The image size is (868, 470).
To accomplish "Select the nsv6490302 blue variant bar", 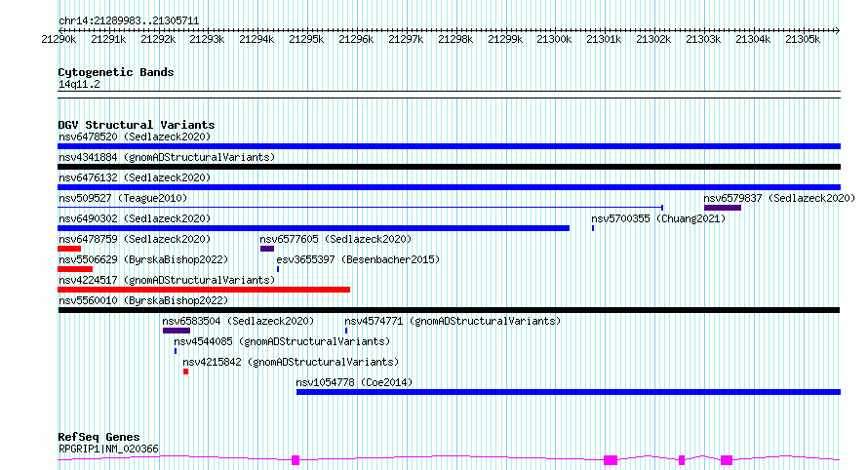I will point(313,228).
